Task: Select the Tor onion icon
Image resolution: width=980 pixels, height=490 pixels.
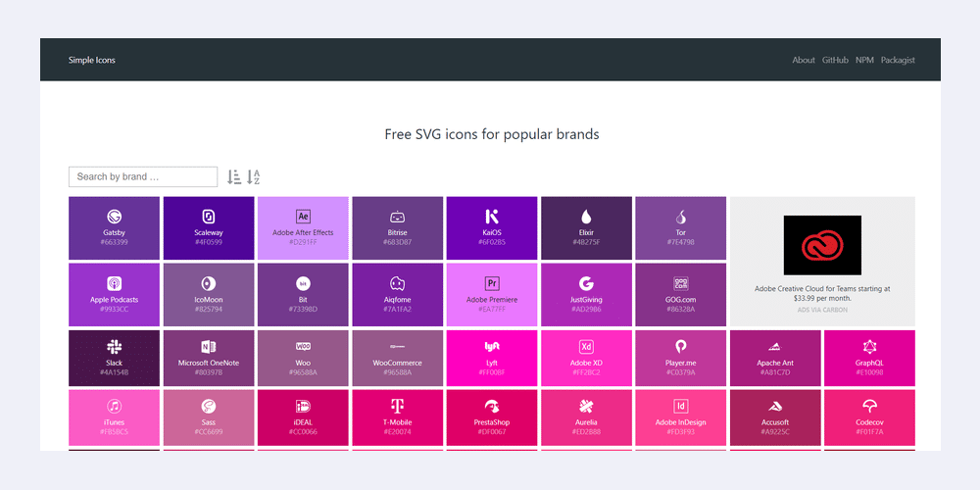Action: click(x=680, y=217)
